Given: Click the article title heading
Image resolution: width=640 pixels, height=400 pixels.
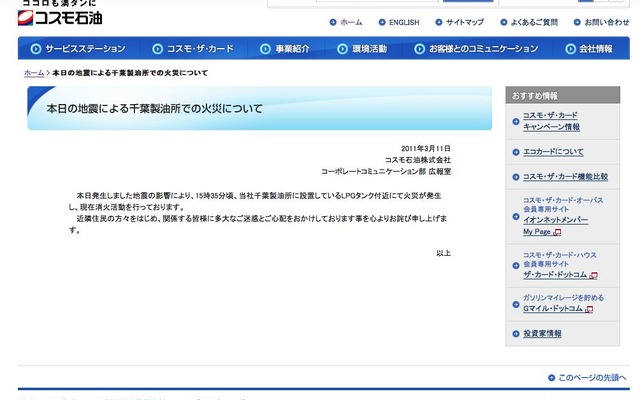Looking at the screenshot, I should [154, 109].
